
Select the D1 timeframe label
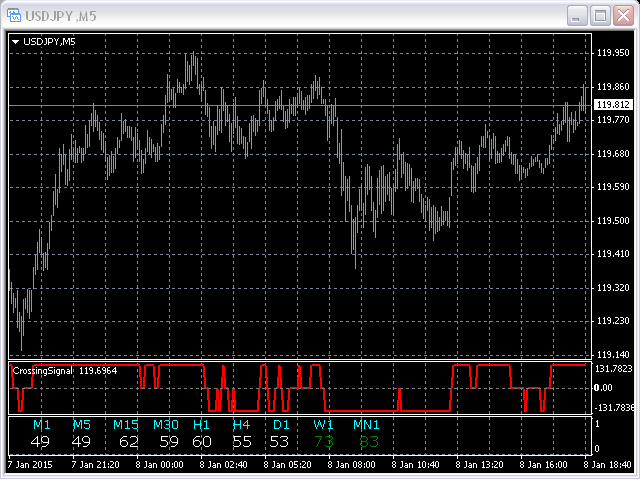pyautogui.click(x=281, y=425)
